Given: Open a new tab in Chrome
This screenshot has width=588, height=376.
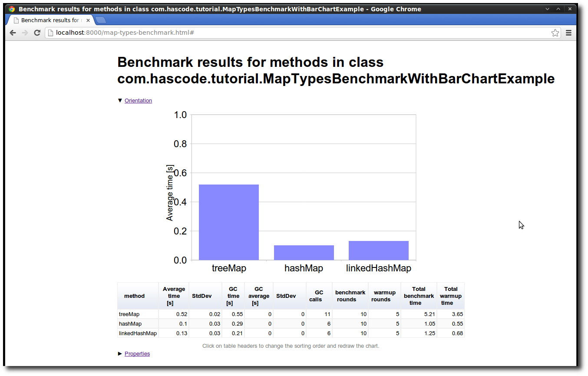Looking at the screenshot, I should 100,20.
